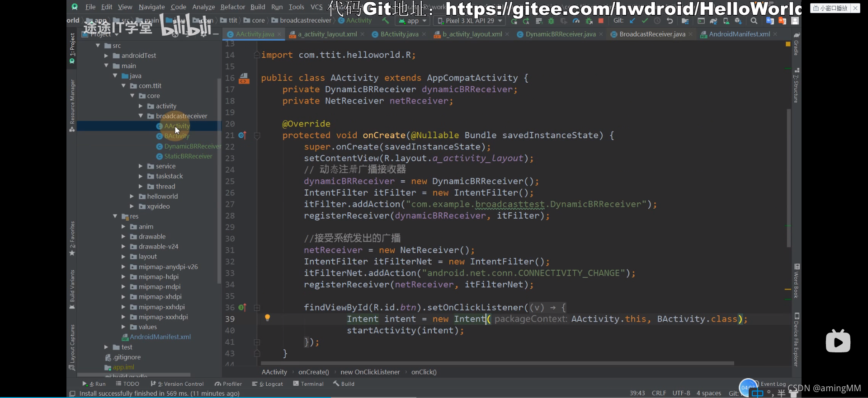Open the Analyze menu
868x398 pixels.
[x=203, y=7]
